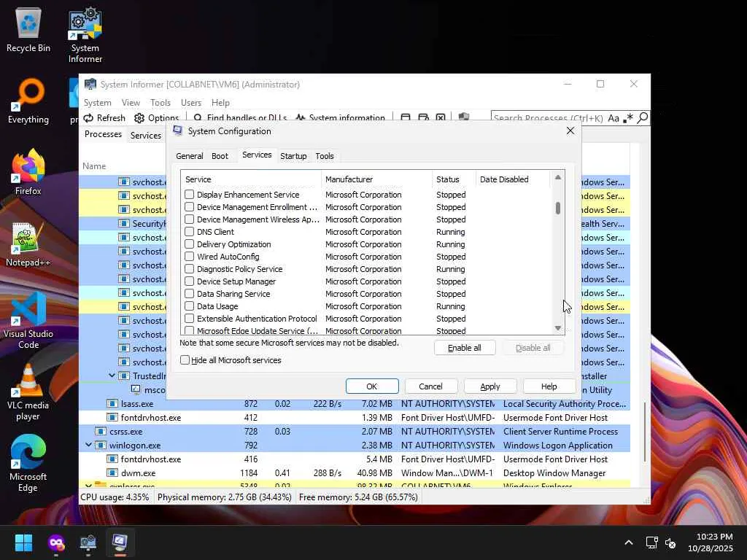Click the csrss.exe process icon
This screenshot has width=747, height=560.
(101, 432)
